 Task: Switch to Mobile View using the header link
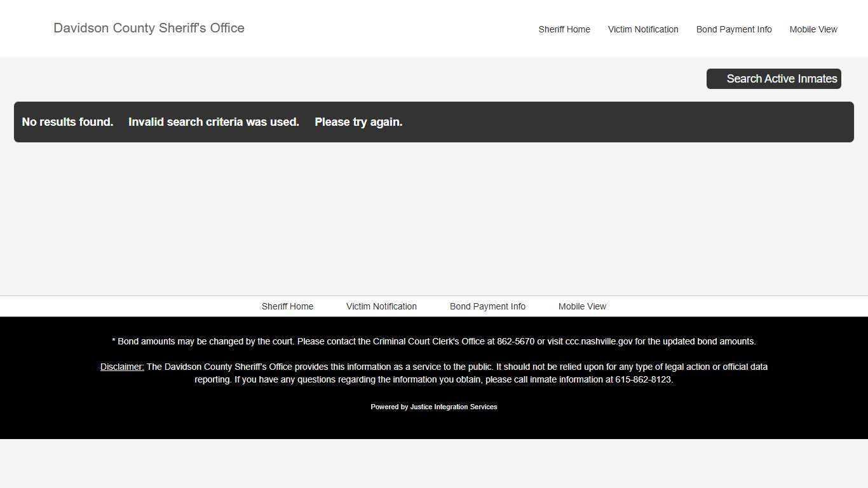click(813, 29)
